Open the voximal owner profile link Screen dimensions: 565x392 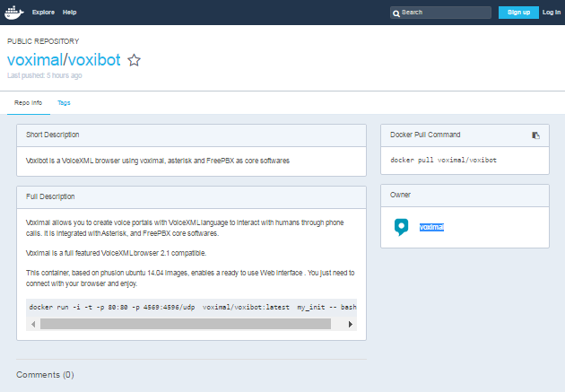pos(431,227)
